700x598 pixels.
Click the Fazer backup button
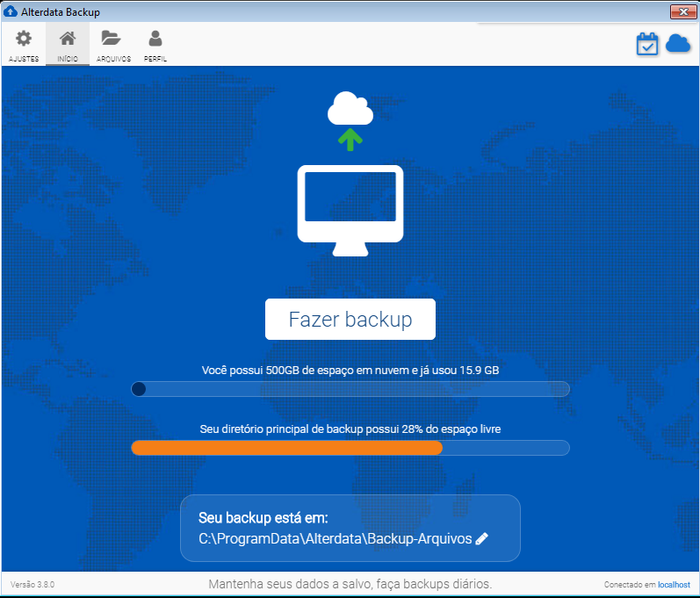[x=350, y=319]
